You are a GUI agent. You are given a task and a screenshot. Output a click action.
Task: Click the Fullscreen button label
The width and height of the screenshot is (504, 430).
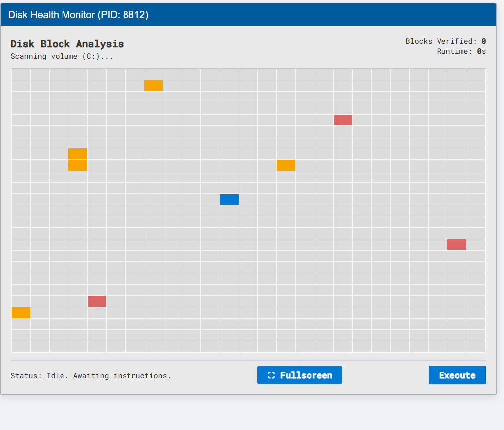tap(306, 375)
